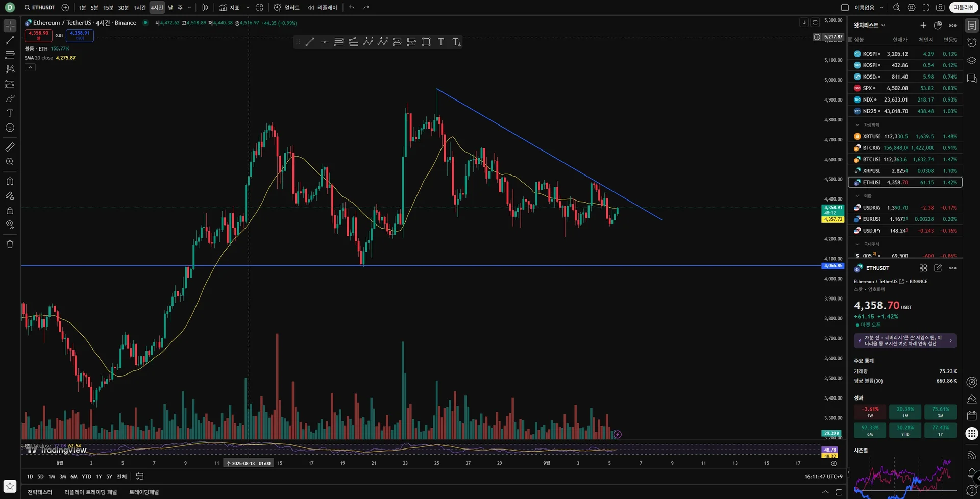Switch to the 1시간 timeframe
980x499 pixels.
tap(140, 8)
